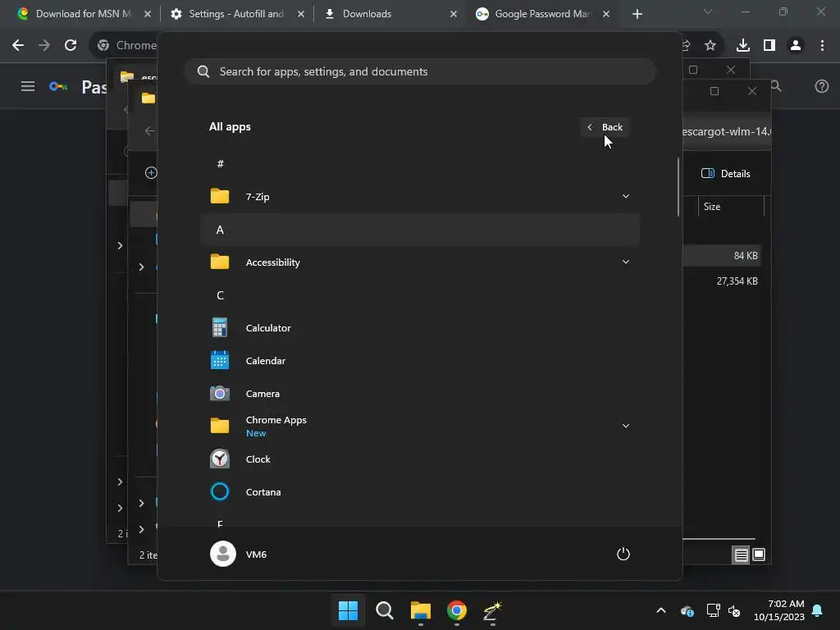Sort by Size column in File Explorer
The width and height of the screenshot is (840, 630).
tap(731, 207)
